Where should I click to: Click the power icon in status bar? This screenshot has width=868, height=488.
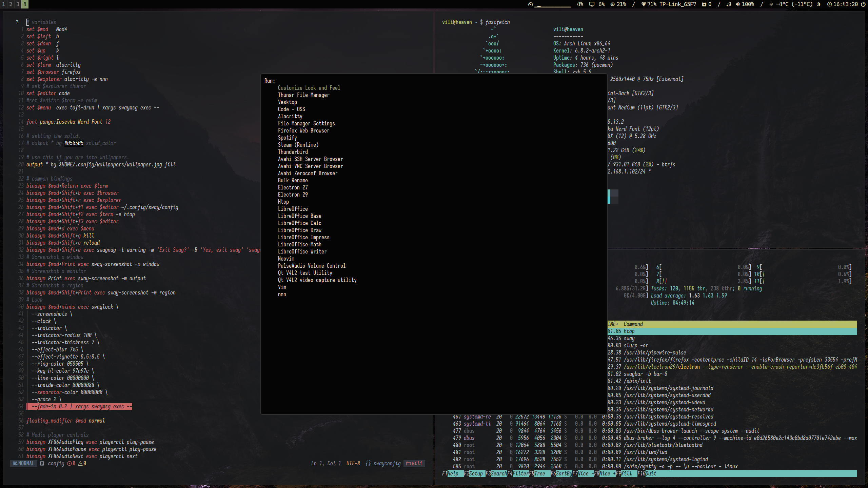click(863, 4)
